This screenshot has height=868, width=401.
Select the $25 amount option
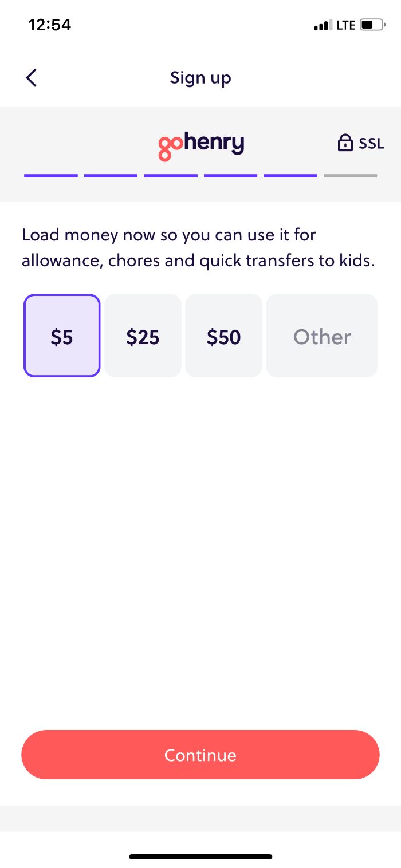tap(142, 336)
